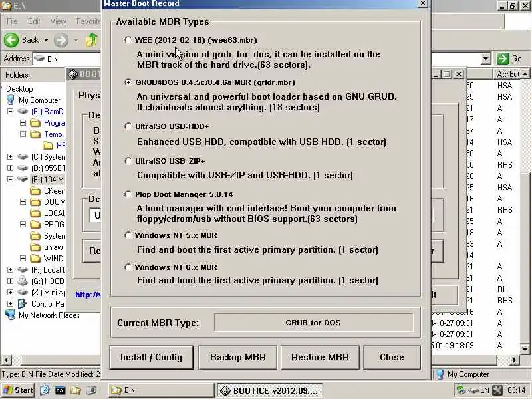Viewport: 532px width, 399px height.
Task: Launch Internet Explorer from quick launch
Action: tap(45, 390)
